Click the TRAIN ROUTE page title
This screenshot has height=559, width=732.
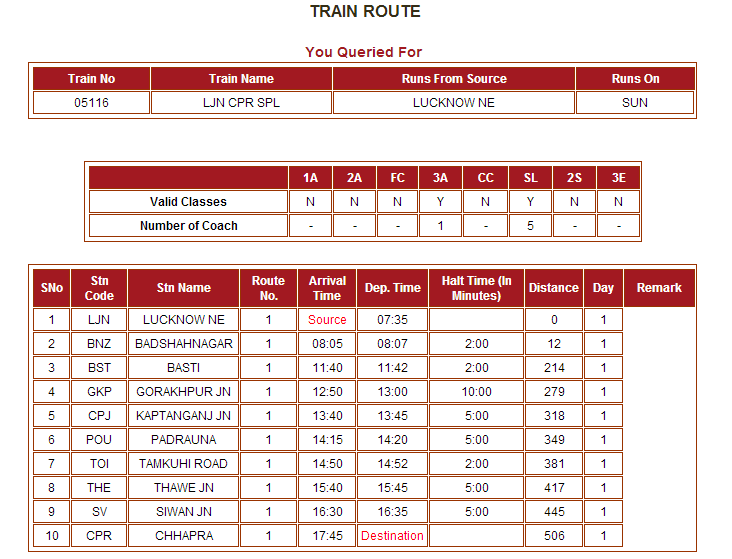366,11
